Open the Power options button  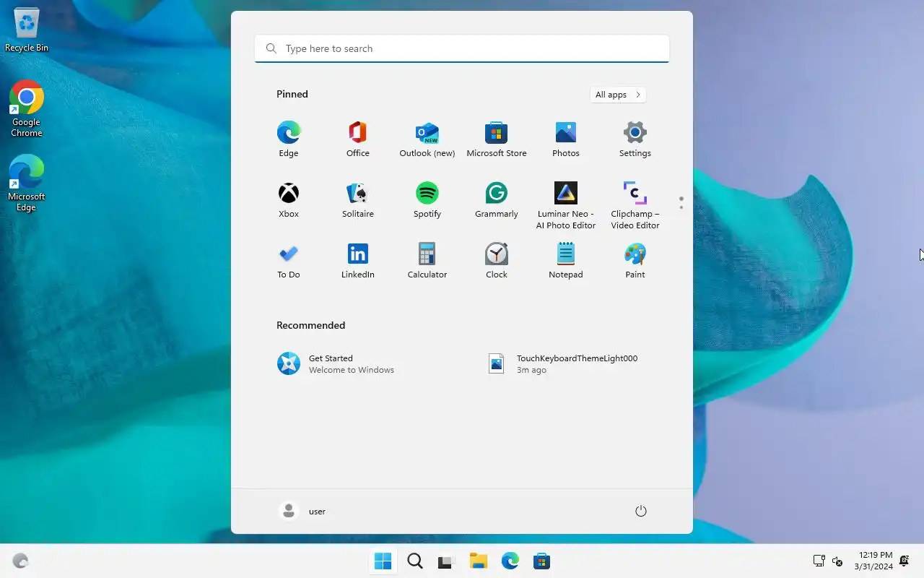[641, 511]
